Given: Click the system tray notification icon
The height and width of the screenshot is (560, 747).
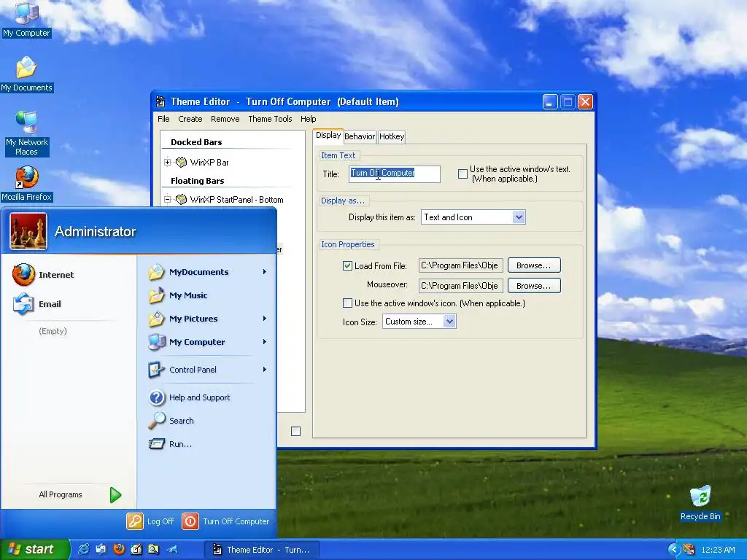Looking at the screenshot, I should (689, 550).
